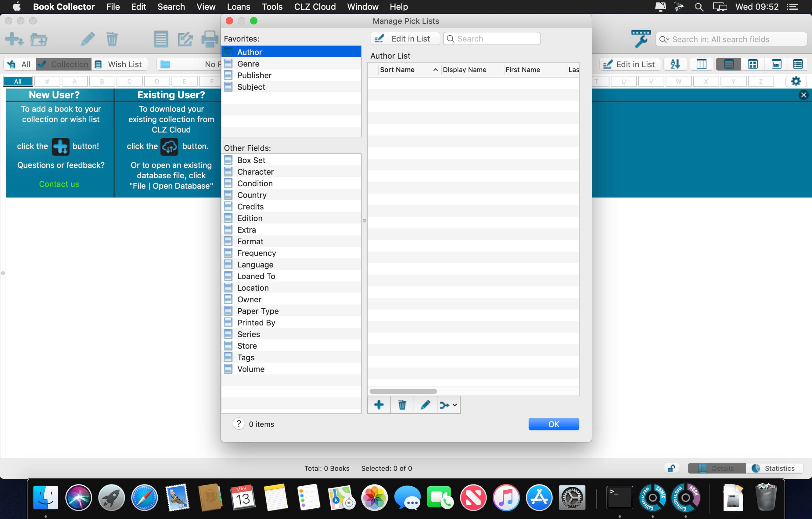This screenshot has height=519, width=812.
Task: Click the Contact us link
Action: point(59,184)
